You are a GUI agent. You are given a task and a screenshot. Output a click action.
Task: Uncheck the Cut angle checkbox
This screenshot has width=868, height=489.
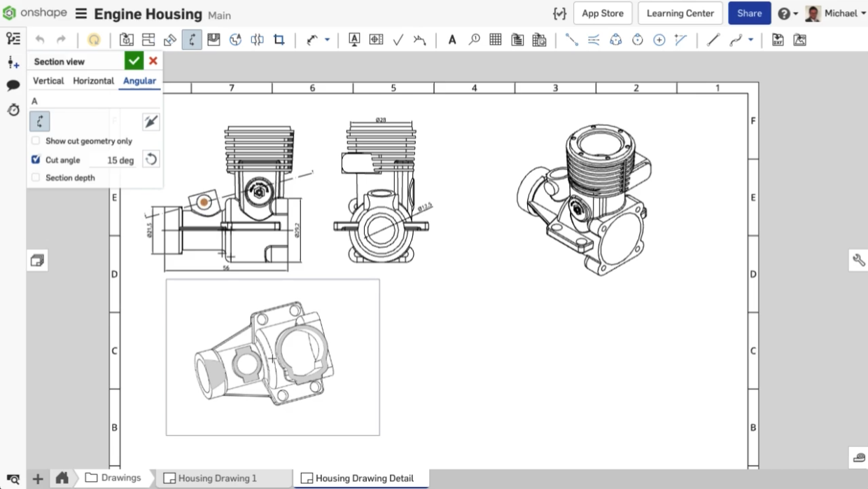pos(36,160)
